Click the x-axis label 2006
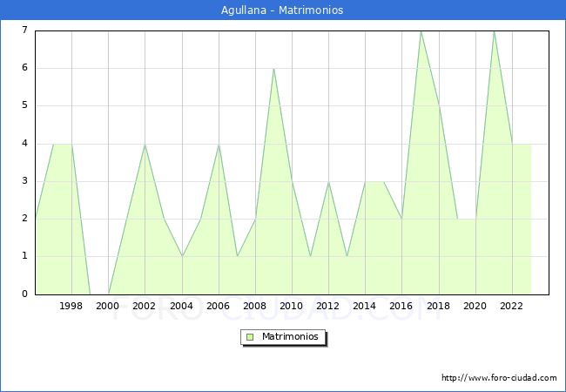 [x=218, y=306]
